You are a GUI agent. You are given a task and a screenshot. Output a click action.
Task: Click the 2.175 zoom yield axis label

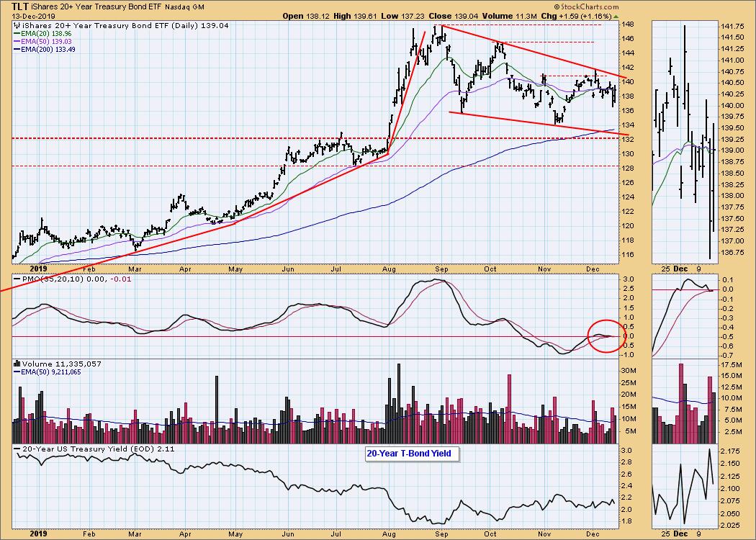pos(732,451)
